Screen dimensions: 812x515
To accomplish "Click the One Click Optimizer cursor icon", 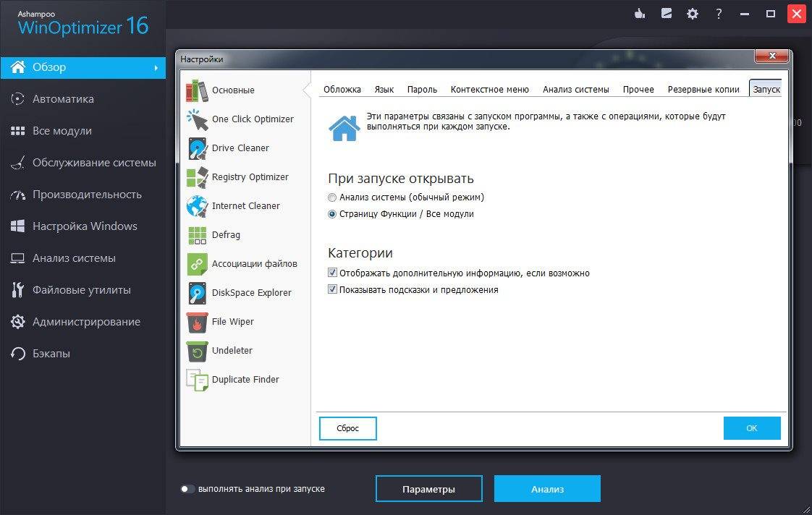I will point(197,119).
